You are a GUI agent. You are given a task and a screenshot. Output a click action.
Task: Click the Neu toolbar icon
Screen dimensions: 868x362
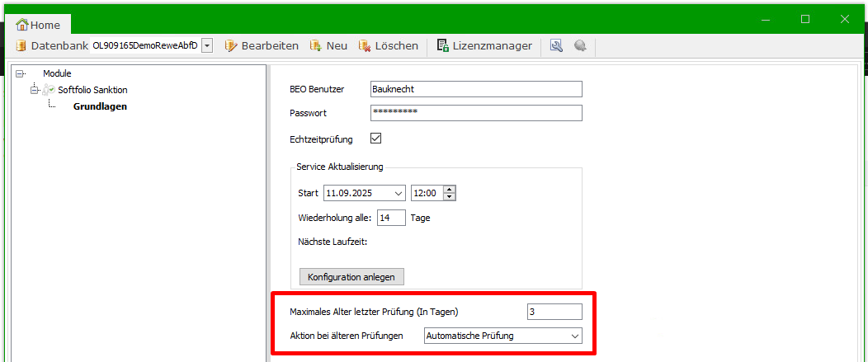[x=316, y=46]
